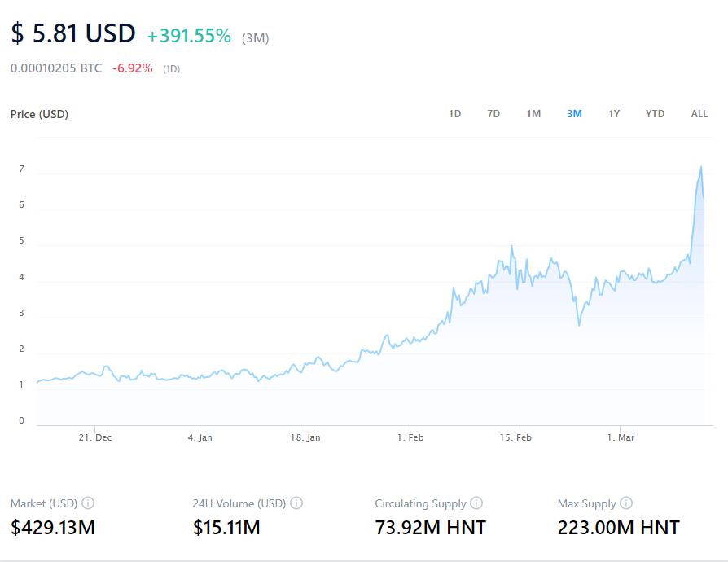
Task: Select the YTD time range
Action: (655, 114)
